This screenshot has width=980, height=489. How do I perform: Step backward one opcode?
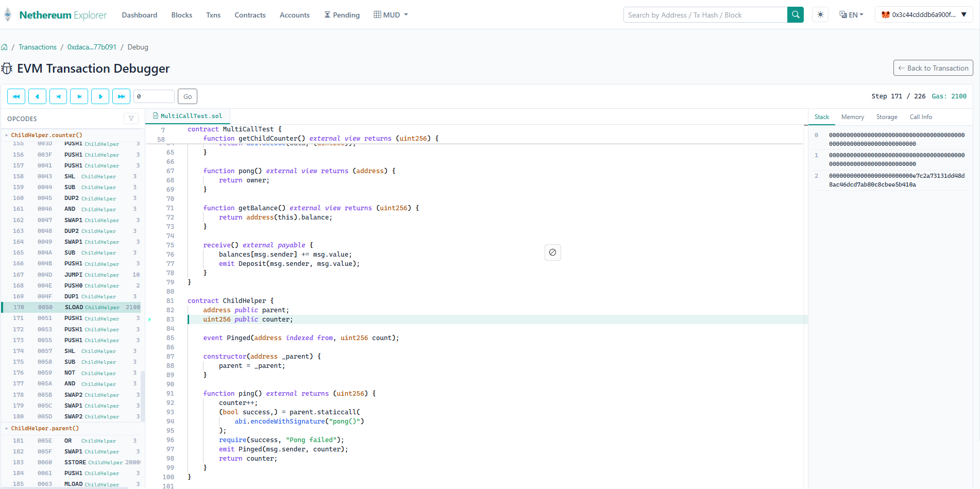[37, 96]
